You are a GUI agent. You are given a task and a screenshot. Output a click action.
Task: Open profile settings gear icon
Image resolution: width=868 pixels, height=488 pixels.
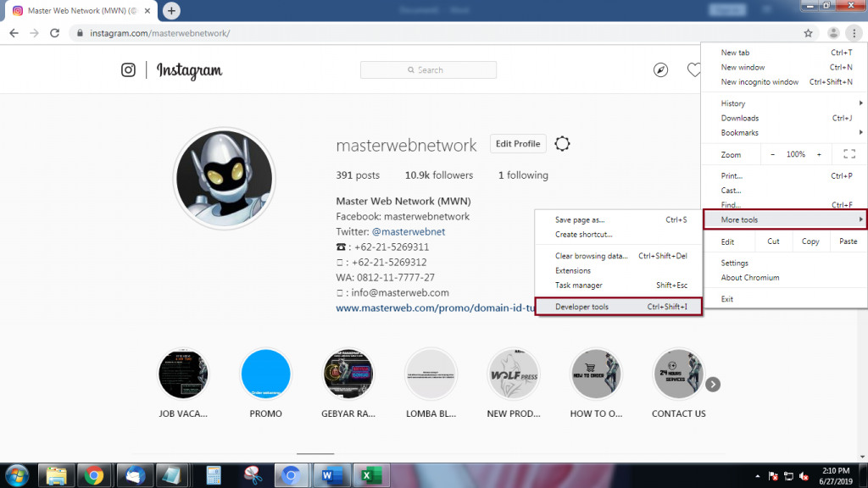[x=562, y=144]
